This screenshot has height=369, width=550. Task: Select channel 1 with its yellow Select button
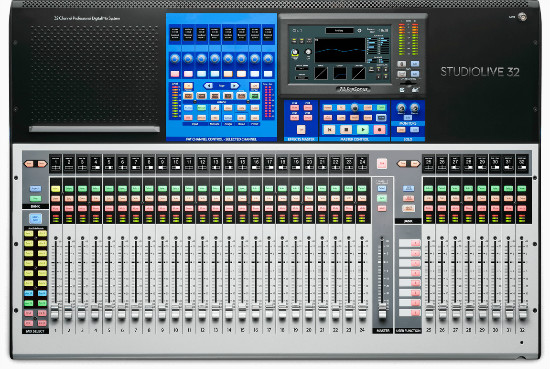pos(55,189)
